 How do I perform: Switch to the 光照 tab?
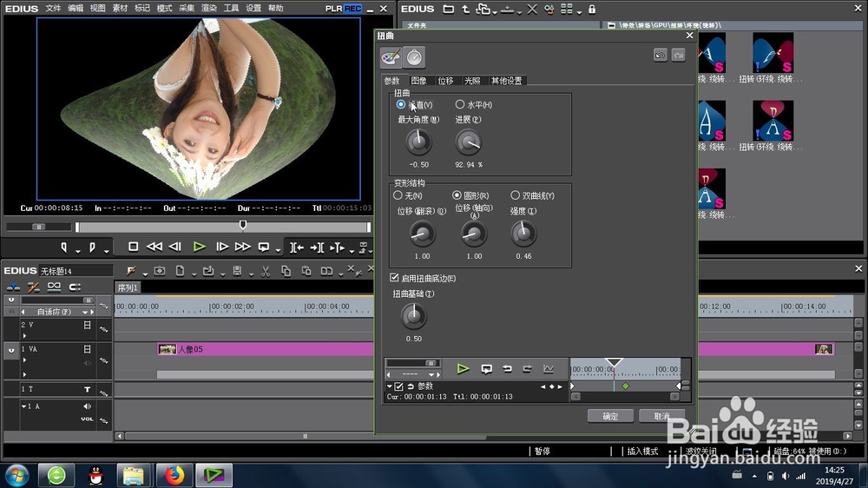[x=472, y=81]
